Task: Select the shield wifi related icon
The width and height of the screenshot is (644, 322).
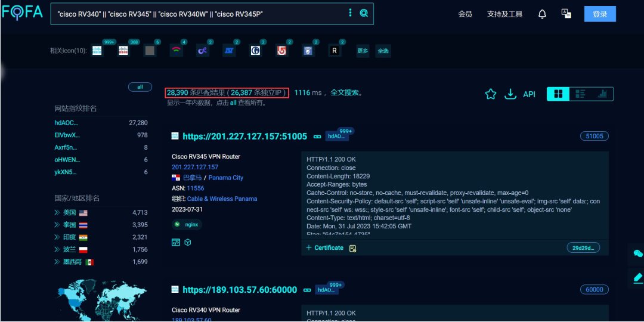Action: [x=308, y=51]
